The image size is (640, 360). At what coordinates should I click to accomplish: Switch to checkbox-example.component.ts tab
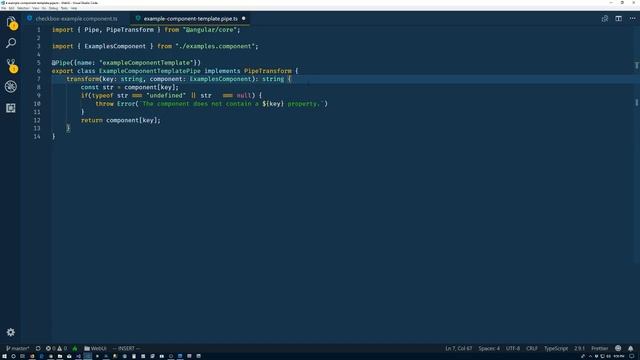76,19
